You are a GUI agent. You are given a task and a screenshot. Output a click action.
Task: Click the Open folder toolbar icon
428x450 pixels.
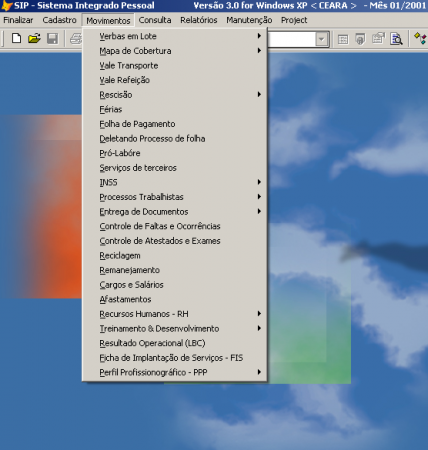(34, 39)
